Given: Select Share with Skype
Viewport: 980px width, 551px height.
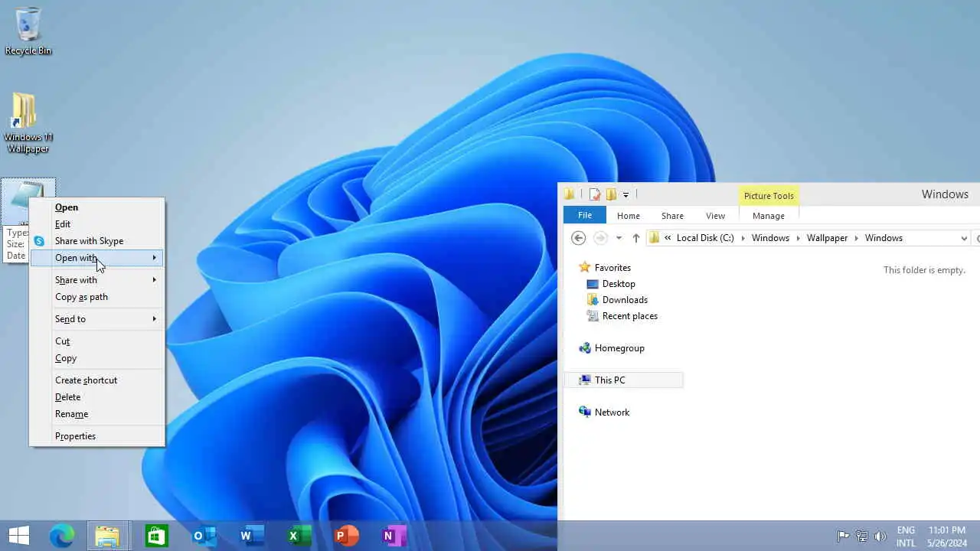Looking at the screenshot, I should coord(96,241).
